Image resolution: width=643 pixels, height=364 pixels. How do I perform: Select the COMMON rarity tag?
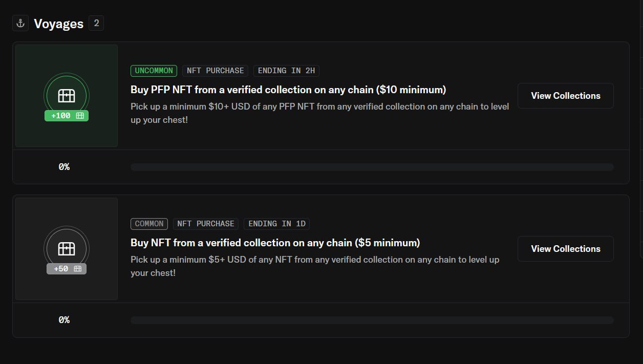(x=149, y=224)
